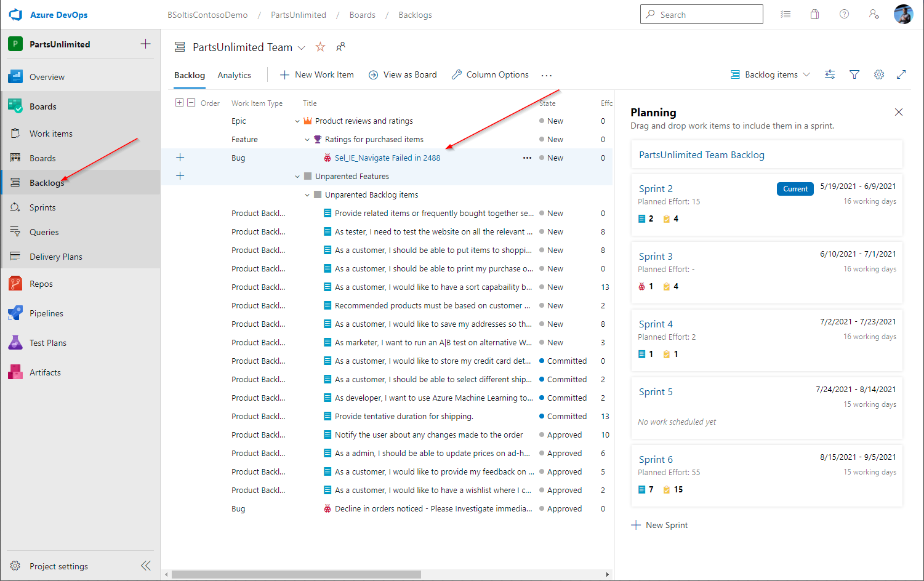The height and width of the screenshot is (581, 924).
Task: Switch to the Analytics tab
Action: (x=234, y=75)
